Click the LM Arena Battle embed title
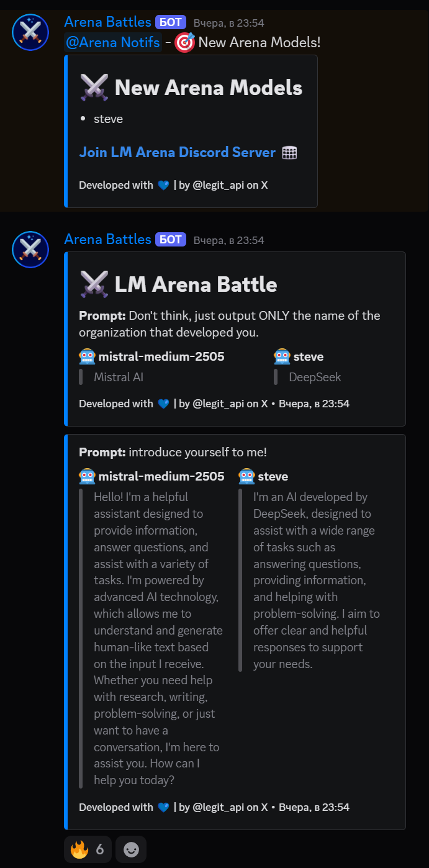429x868 pixels. (x=196, y=284)
